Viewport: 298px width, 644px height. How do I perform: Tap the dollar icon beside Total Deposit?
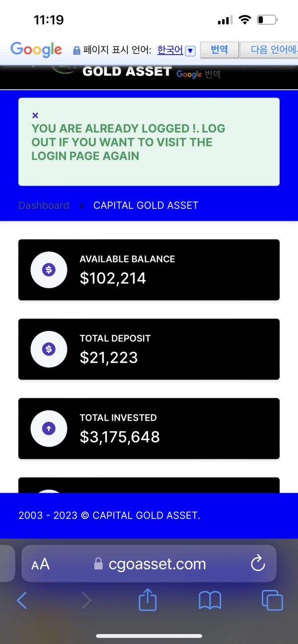(49, 349)
